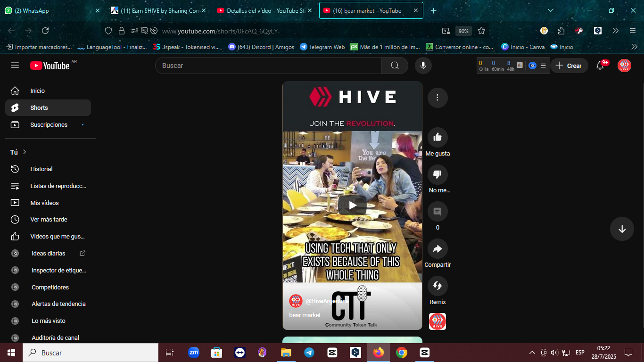This screenshot has width=644, height=362.
Task: Remix this short
Action: pos(438,286)
